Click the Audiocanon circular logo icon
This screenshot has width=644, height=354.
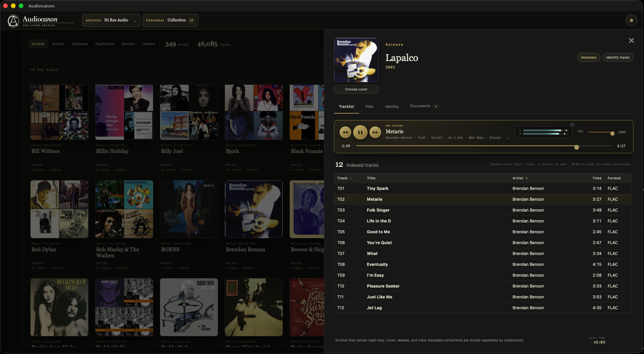(13, 21)
